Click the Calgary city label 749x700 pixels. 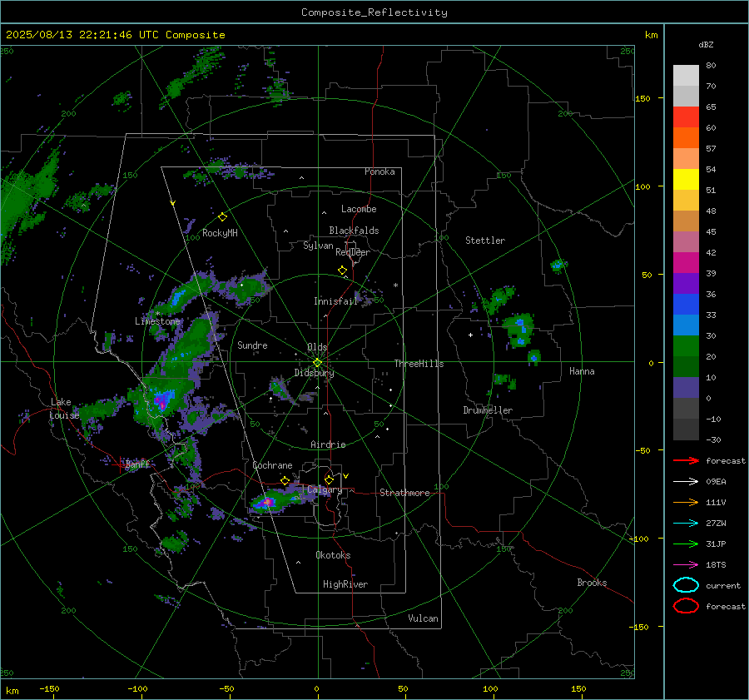[325, 489]
